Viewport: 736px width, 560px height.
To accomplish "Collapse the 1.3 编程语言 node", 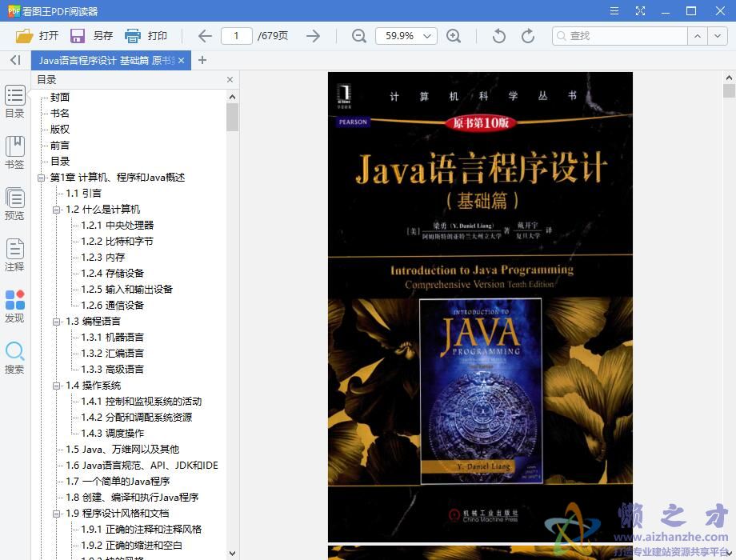I will [56, 322].
